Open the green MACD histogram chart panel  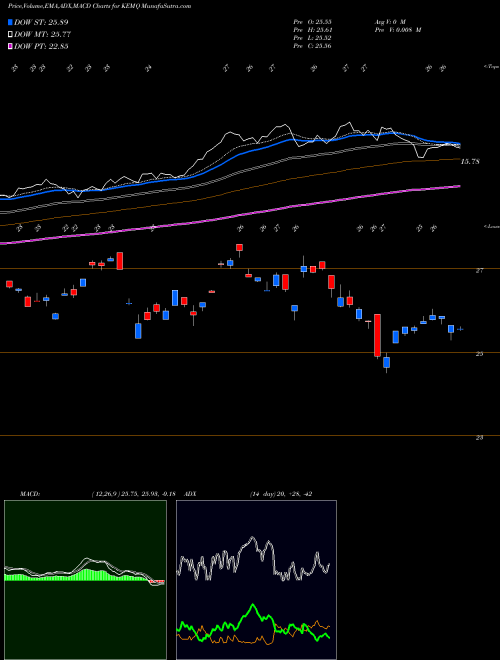tap(85, 580)
